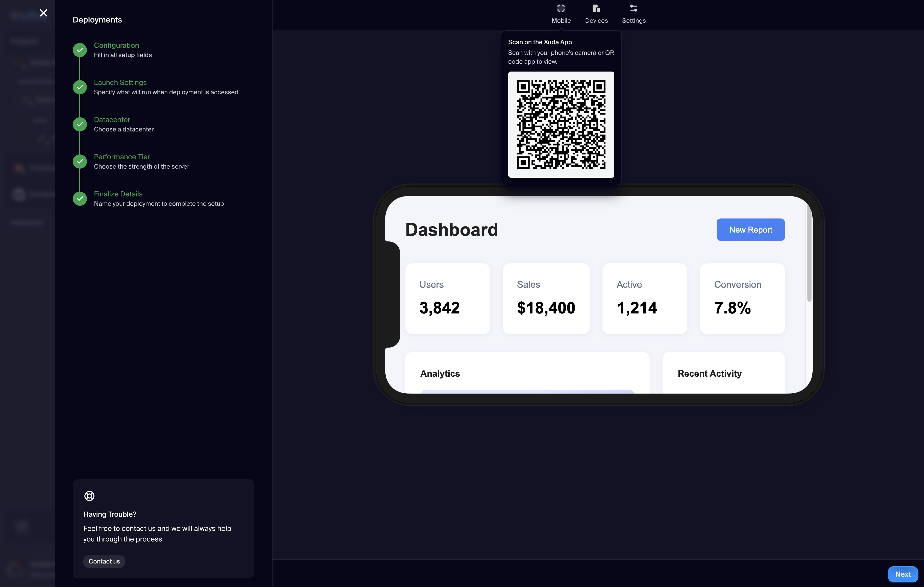This screenshot has height=587, width=924.
Task: Go to the Launch Settings step
Action: pos(120,83)
